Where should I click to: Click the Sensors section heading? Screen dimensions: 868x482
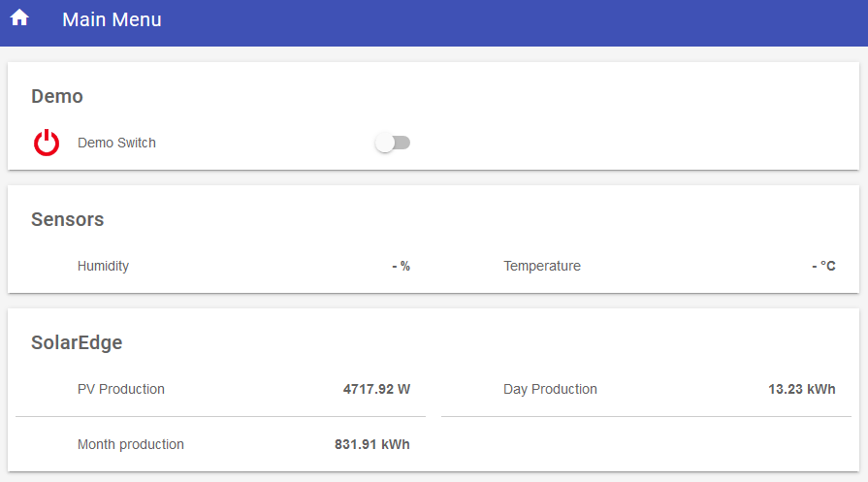coord(68,220)
